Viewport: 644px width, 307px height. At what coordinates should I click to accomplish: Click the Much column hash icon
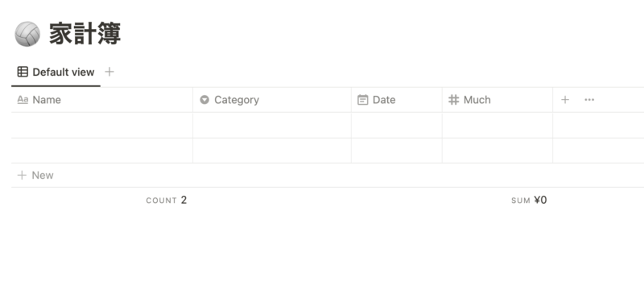coord(453,100)
